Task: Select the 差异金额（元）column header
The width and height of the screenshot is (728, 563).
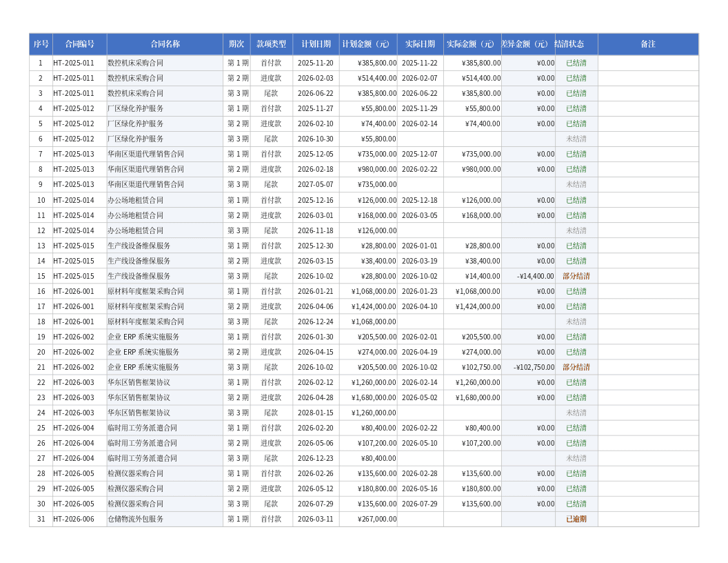Action: click(x=528, y=44)
